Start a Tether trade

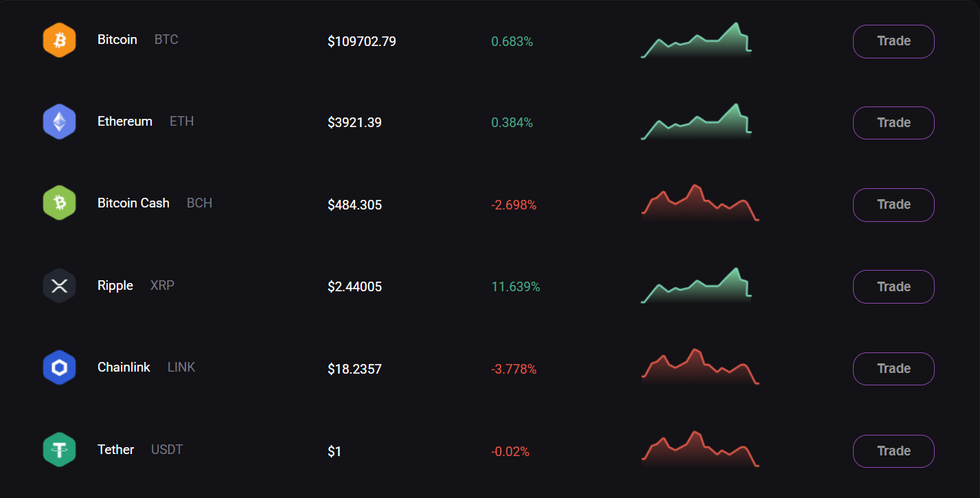893,451
